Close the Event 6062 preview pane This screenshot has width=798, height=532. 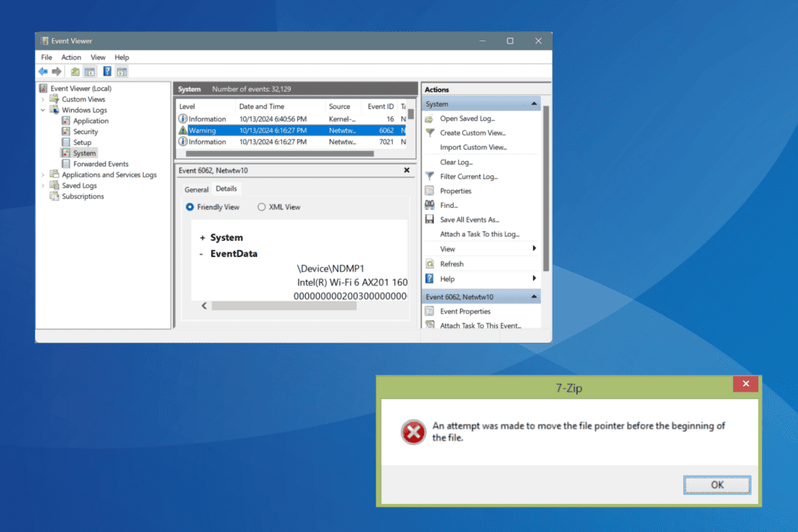click(407, 171)
